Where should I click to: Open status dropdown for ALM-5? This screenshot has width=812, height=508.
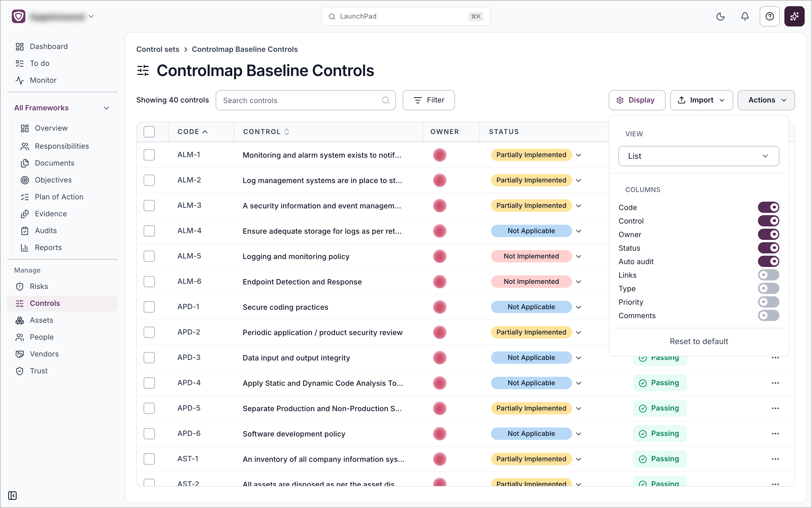coord(579,256)
